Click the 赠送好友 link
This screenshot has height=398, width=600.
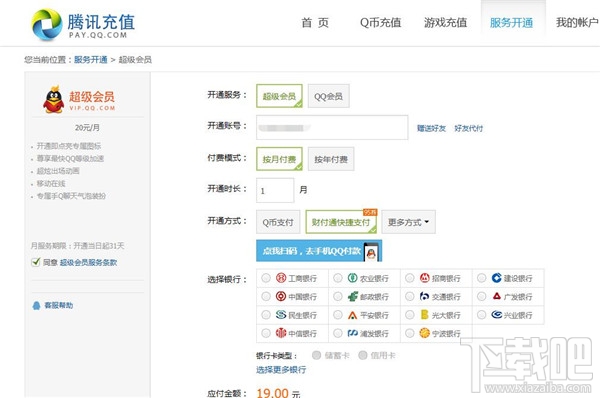[x=431, y=128]
